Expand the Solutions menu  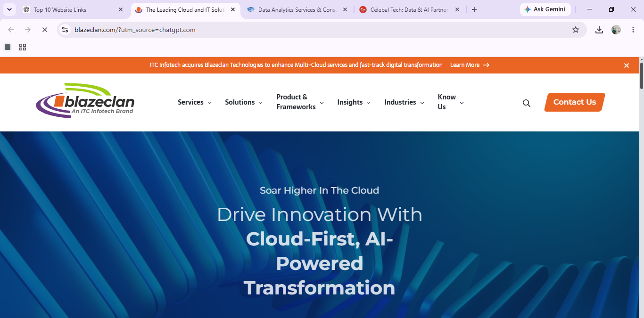pos(244,102)
